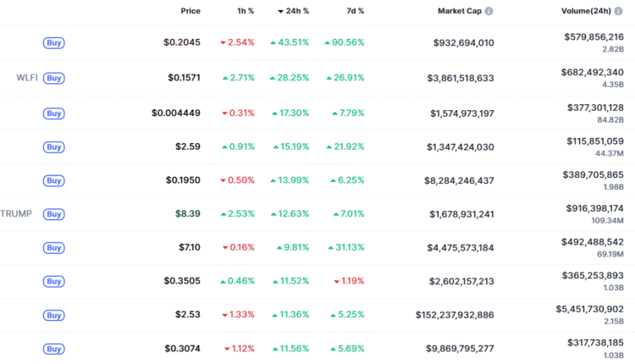Click the sort arrow beside 24h %

281,12
